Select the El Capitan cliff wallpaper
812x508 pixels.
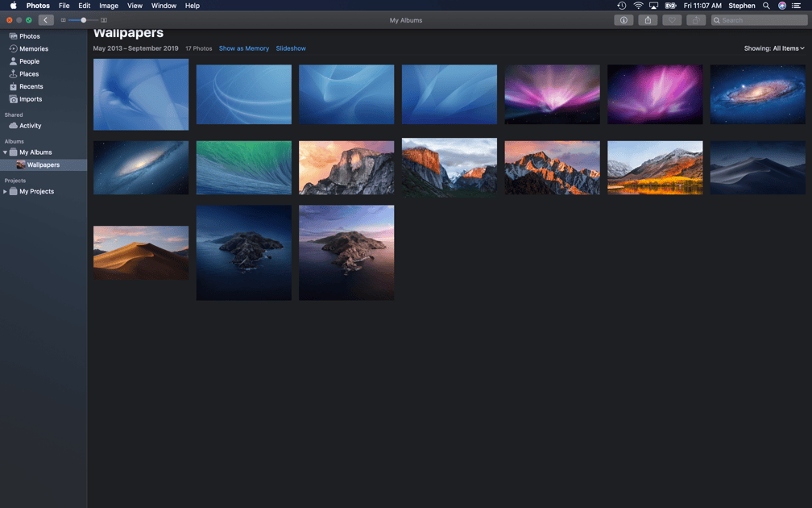[449, 168]
